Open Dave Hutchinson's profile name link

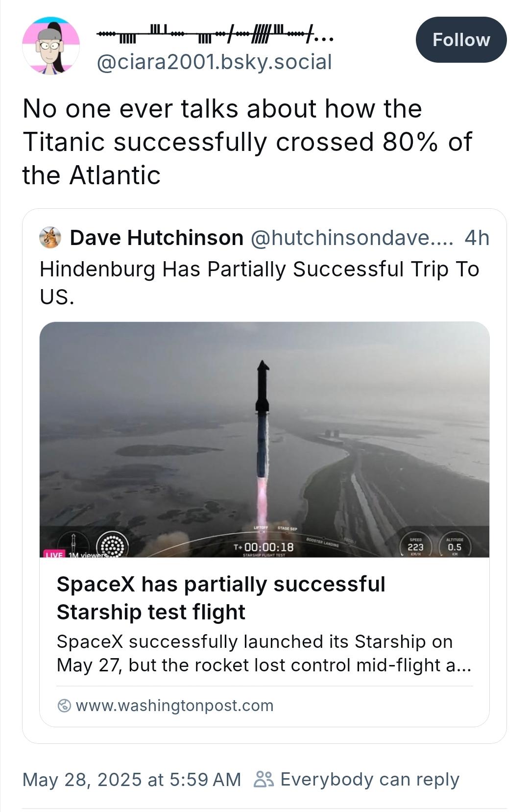click(157, 238)
